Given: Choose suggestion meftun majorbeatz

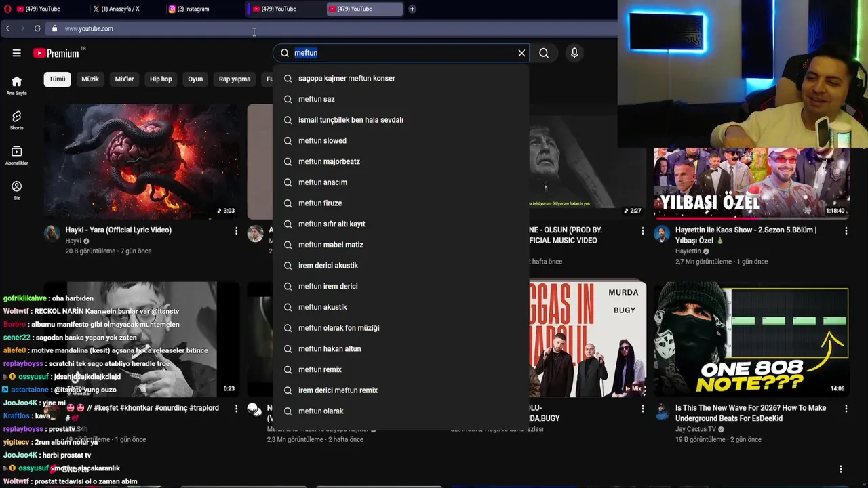Looking at the screenshot, I should click(401, 161).
